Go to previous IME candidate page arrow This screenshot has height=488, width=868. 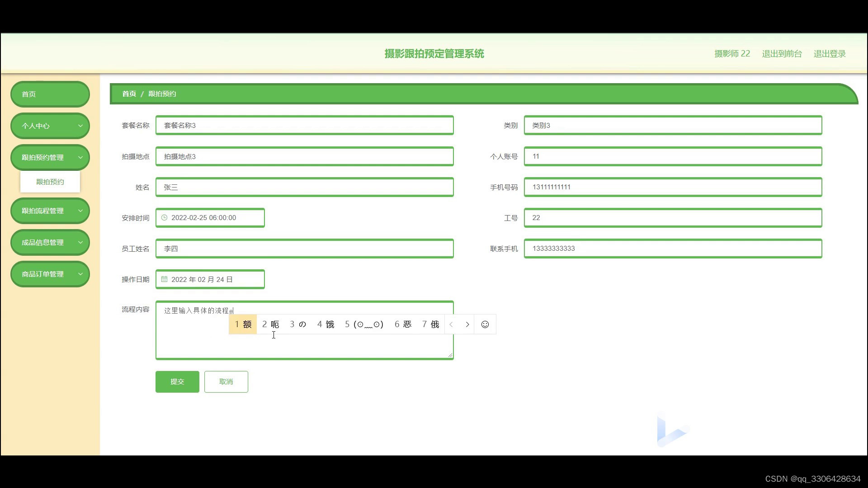coord(451,324)
